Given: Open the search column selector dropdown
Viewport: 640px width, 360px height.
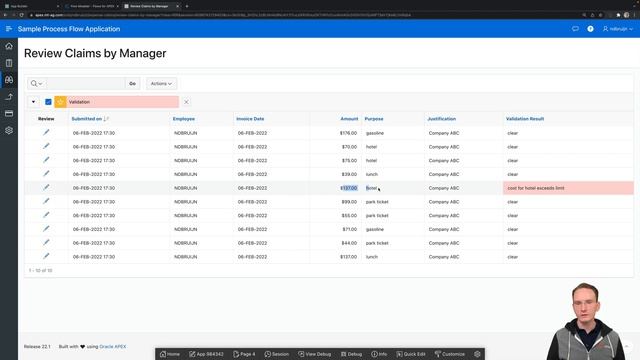Looking at the screenshot, I should click(37, 83).
